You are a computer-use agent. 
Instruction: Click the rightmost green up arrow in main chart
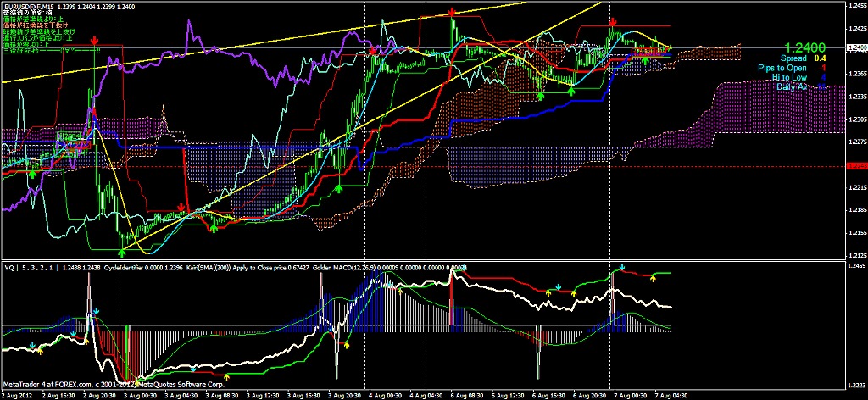tap(646, 60)
